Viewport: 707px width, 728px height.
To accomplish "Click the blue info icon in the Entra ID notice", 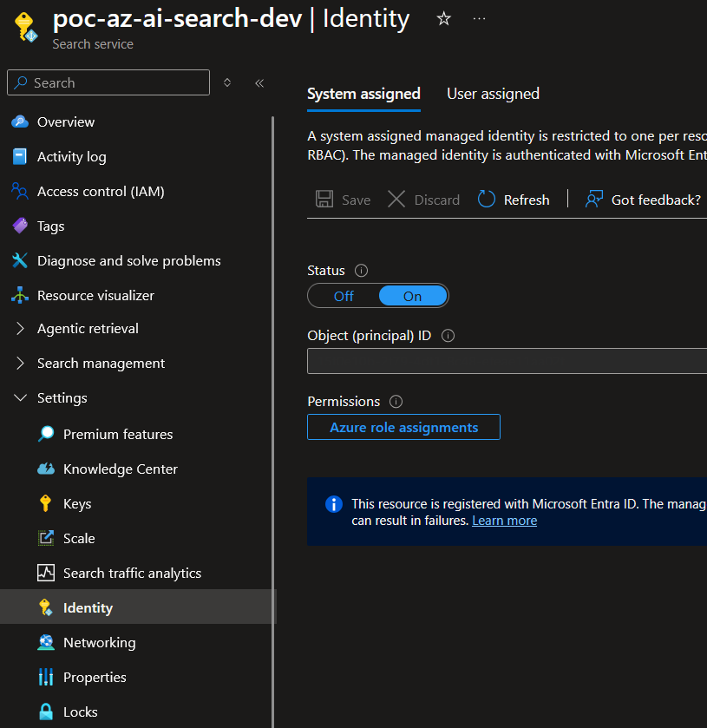I will [x=334, y=504].
